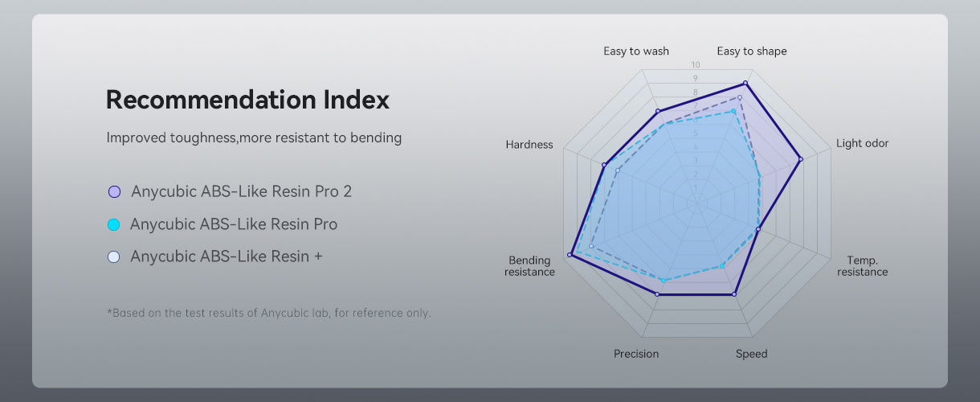The width and height of the screenshot is (980, 402).
Task: Select the Anycubic ABS-Like Resin Pro label
Action: tap(234, 224)
